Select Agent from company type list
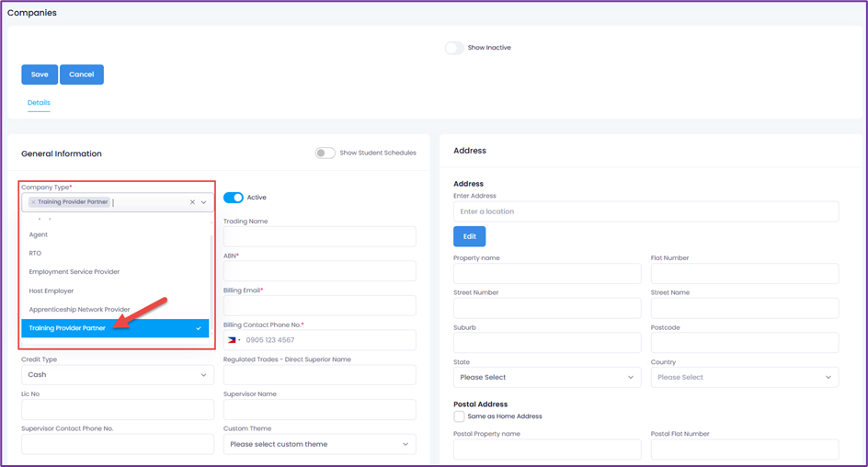This screenshot has height=467, width=868. point(39,234)
